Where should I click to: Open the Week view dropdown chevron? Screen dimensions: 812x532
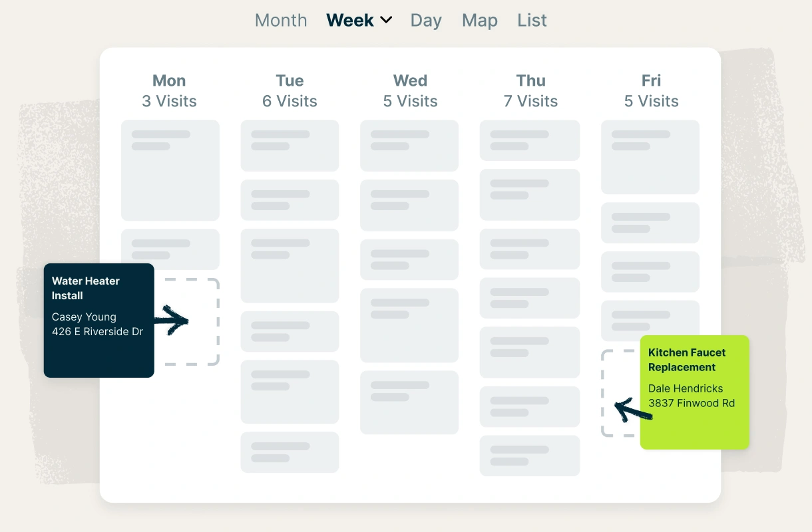point(386,21)
